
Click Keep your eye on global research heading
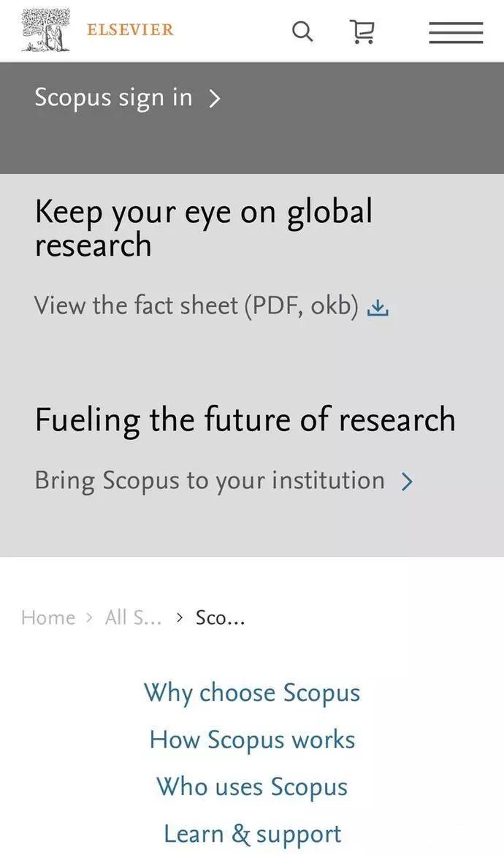point(204,227)
